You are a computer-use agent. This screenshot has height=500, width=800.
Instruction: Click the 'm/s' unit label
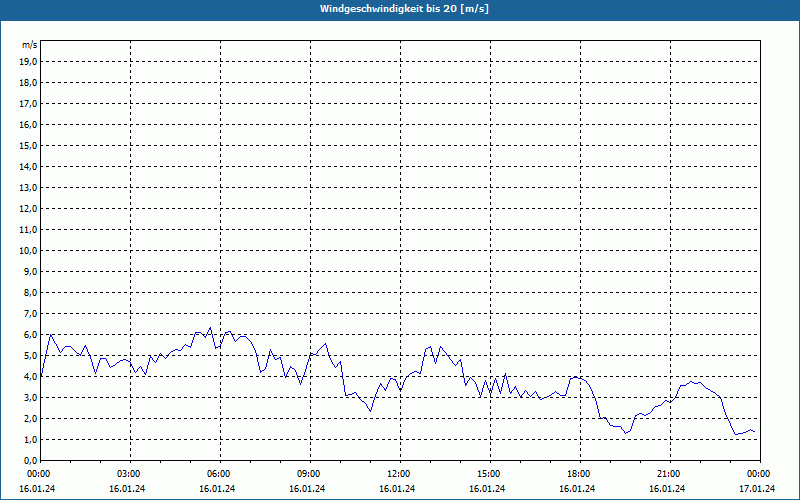click(x=30, y=45)
